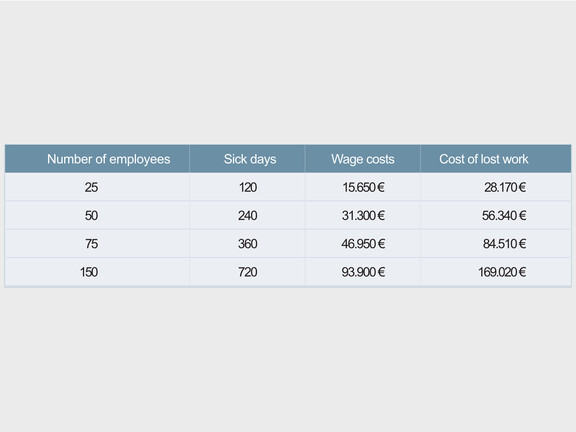This screenshot has height=432, width=576.
Task: Select the 720 sick days cell
Action: tap(248, 272)
